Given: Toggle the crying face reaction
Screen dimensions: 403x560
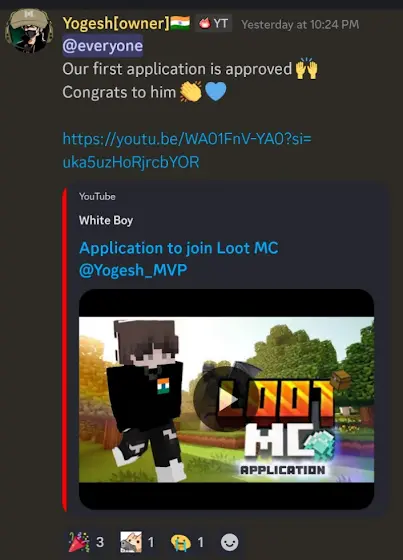Looking at the screenshot, I should click(x=187, y=542).
